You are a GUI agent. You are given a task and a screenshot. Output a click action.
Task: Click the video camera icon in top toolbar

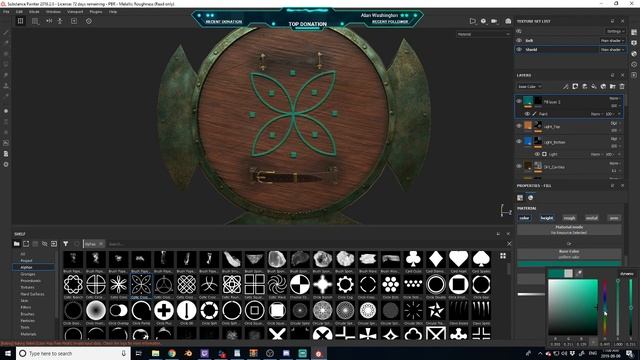pos(494,21)
